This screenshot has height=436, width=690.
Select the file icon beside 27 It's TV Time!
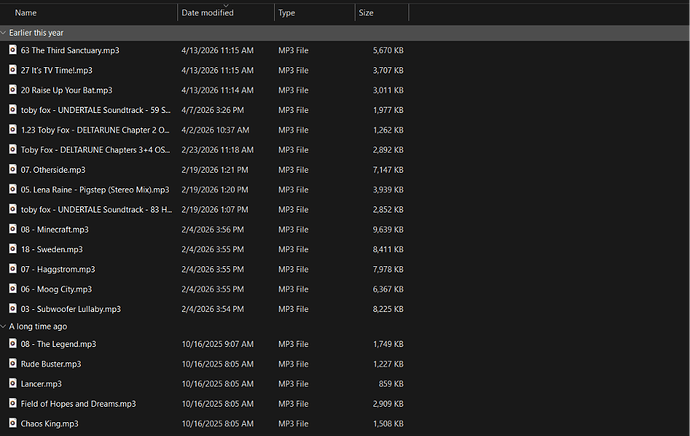coord(13,70)
